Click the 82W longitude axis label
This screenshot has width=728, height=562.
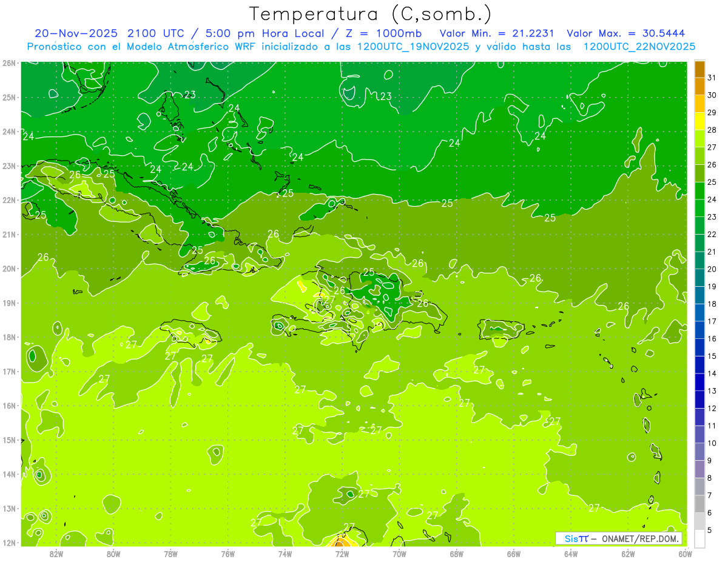click(x=56, y=553)
